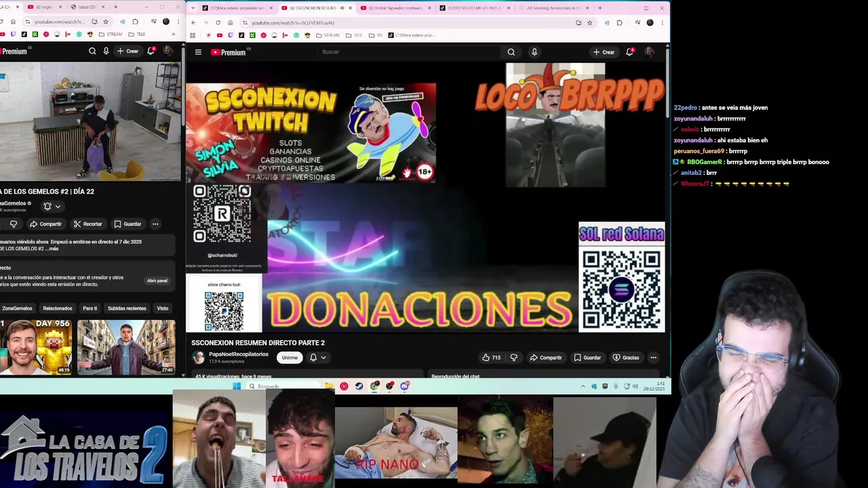Click Guardar in left YouTube window
This screenshot has width=868, height=488.
tap(127, 224)
